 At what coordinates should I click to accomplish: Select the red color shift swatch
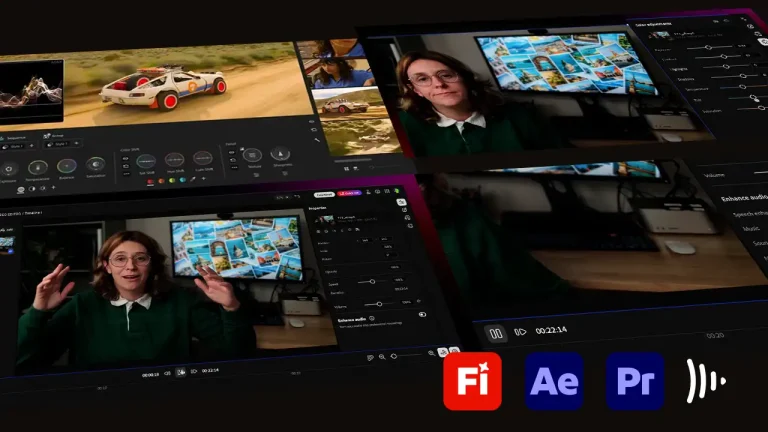pyautogui.click(x=150, y=182)
